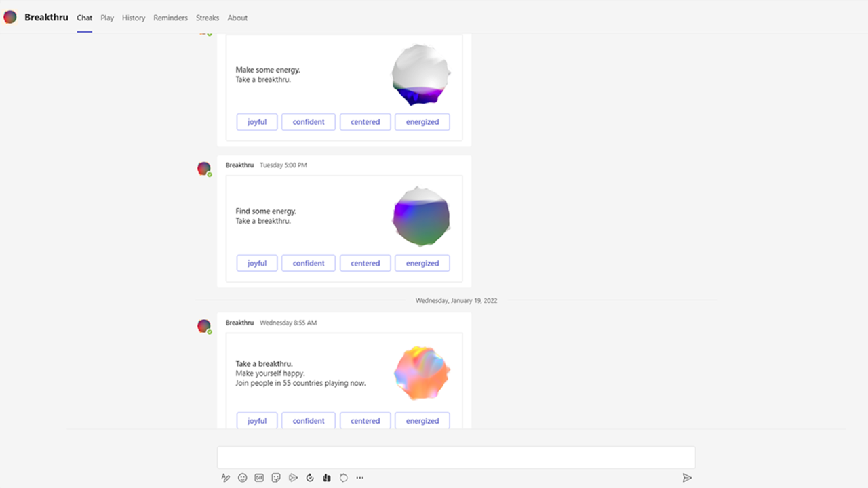Open the Reminders tab
The height and width of the screenshot is (488, 868).
[x=171, y=18]
